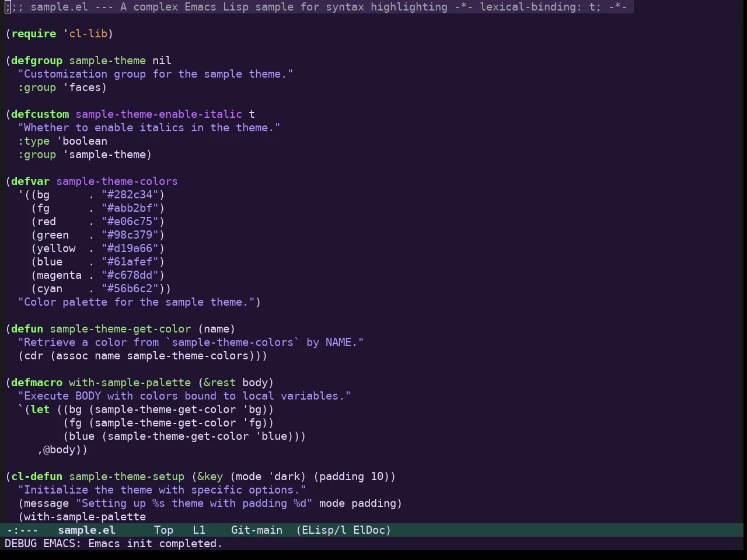Click the 'defmacro' keyword
Viewport: 747px width, 560px height.
point(37,382)
